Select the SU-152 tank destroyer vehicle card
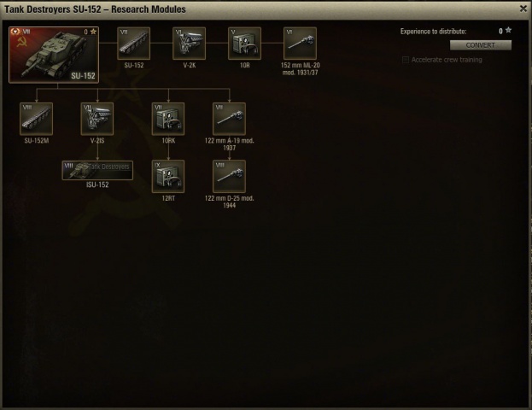The height and width of the screenshot is (410, 532). point(54,55)
